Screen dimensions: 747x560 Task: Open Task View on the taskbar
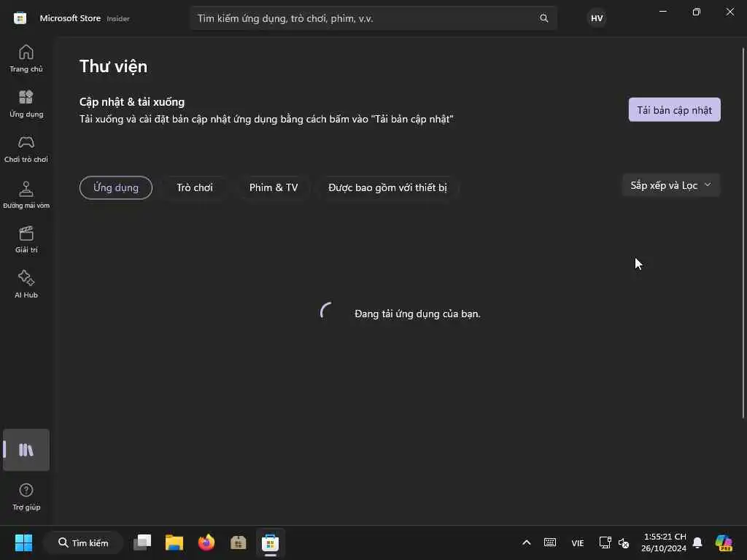click(x=142, y=542)
